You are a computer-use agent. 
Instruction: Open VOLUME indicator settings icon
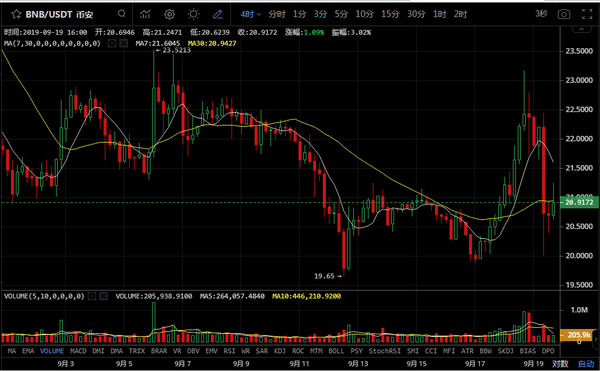click(92, 296)
